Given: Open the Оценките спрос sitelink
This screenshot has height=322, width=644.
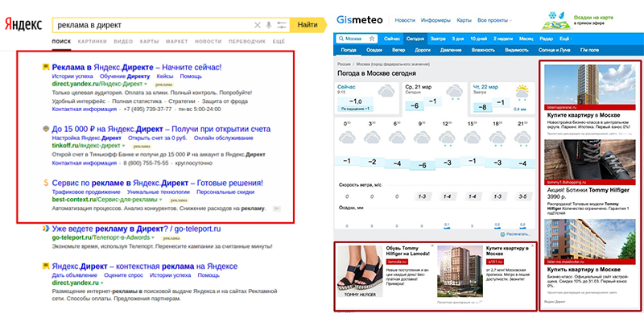Looking at the screenshot, I should click(x=124, y=275).
